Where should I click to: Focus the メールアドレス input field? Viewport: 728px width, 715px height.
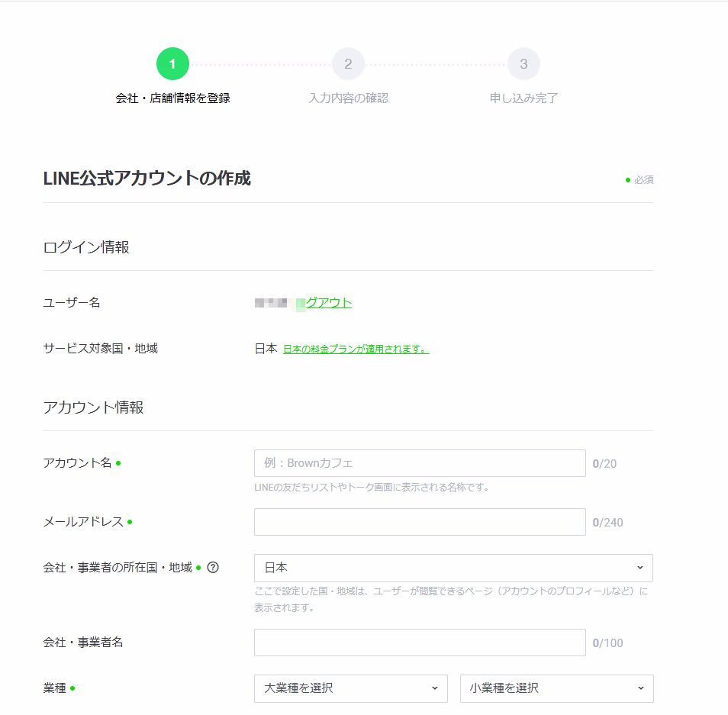tap(420, 522)
